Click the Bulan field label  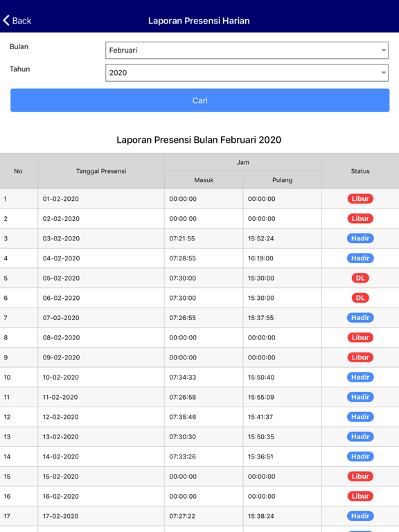19,46
